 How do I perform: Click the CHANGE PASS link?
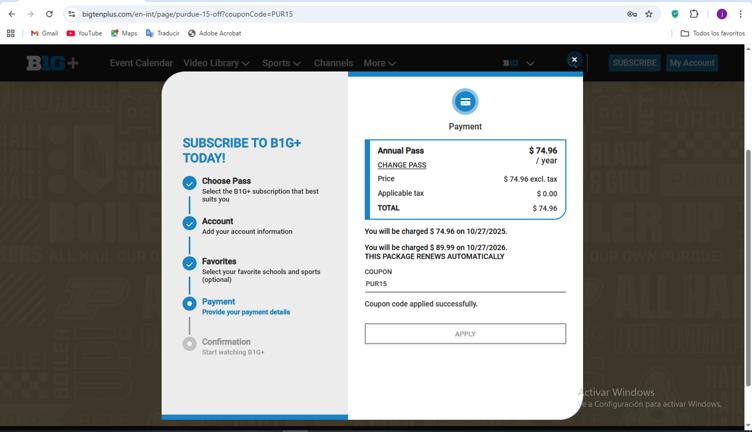pyautogui.click(x=402, y=165)
